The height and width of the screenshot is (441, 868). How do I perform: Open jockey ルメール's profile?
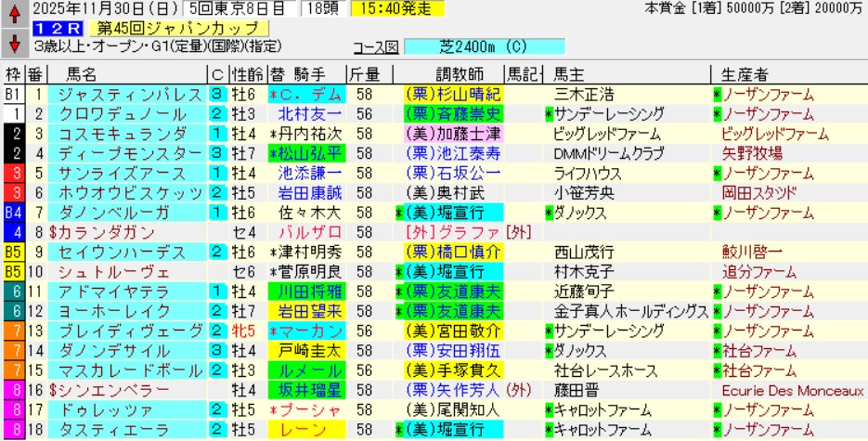[x=304, y=368]
